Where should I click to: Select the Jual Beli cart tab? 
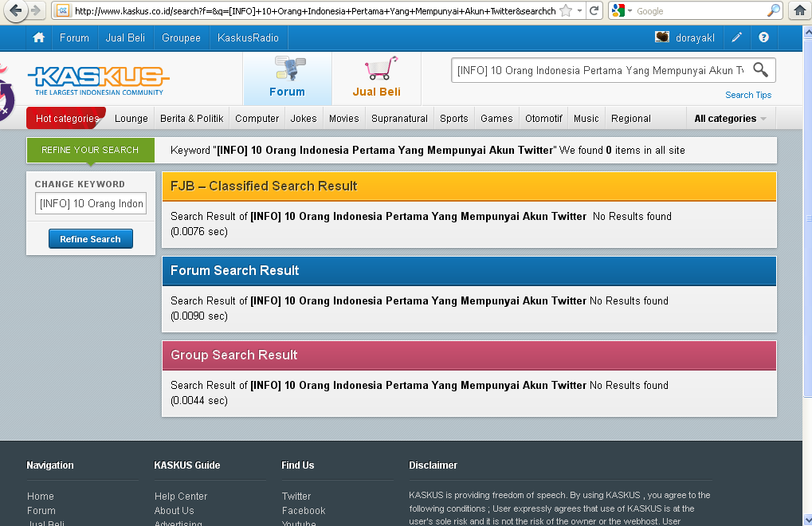click(376, 79)
